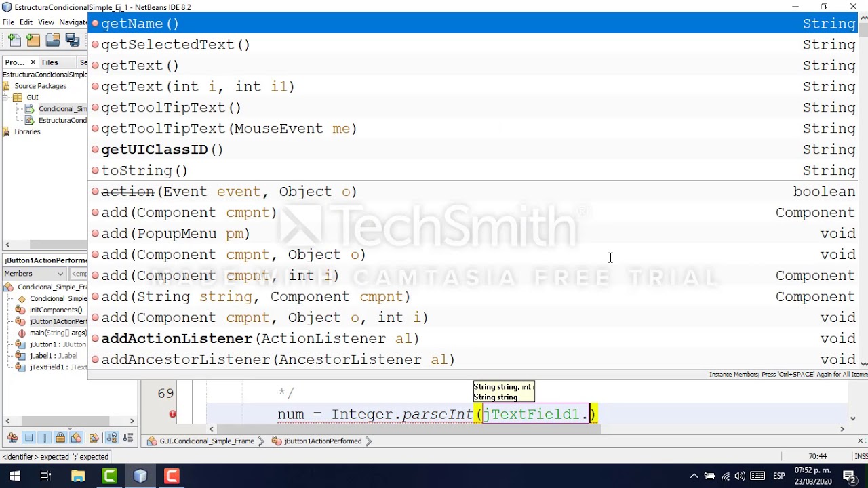Click the volume icon in system tray
The image size is (868, 488).
tap(740, 476)
